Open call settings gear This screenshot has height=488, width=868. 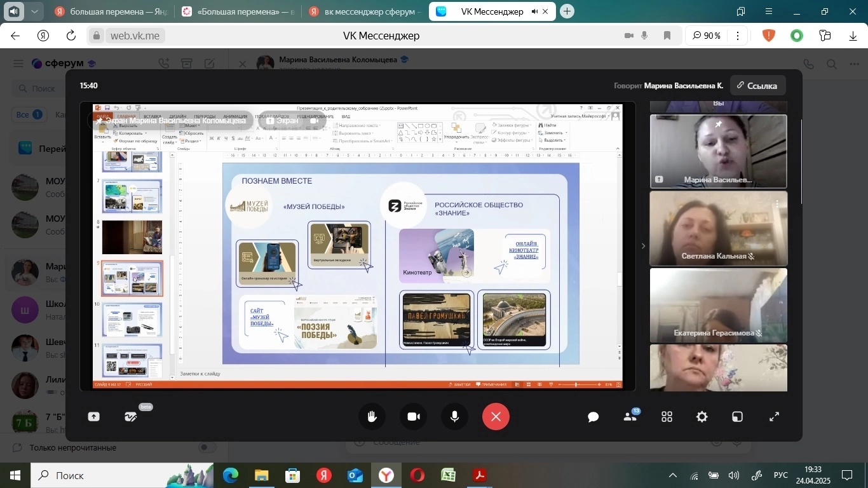pyautogui.click(x=702, y=417)
